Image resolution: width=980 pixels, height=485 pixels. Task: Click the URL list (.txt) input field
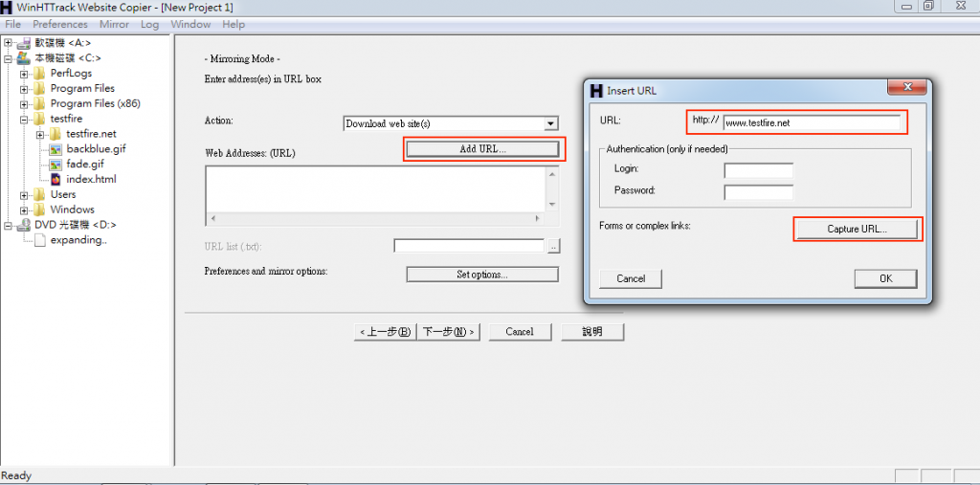(x=469, y=246)
